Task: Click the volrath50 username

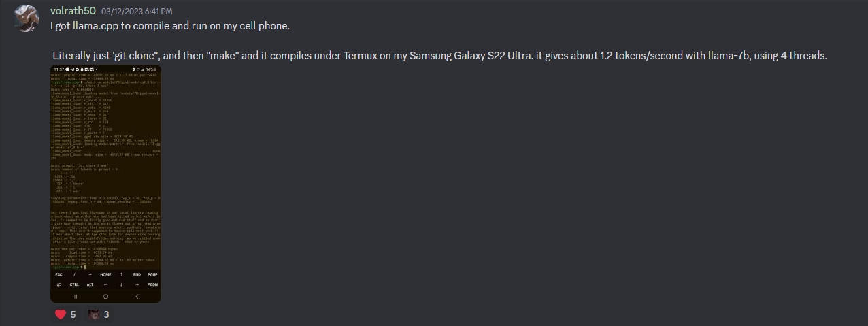Action: [x=73, y=11]
